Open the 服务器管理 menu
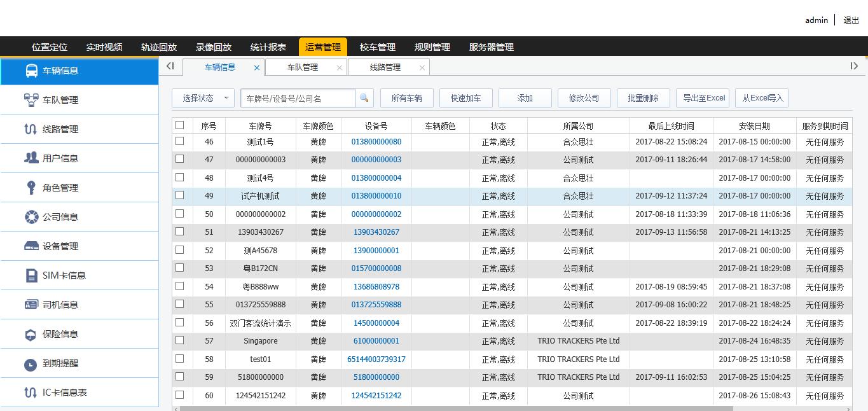868x411 pixels. (x=492, y=47)
